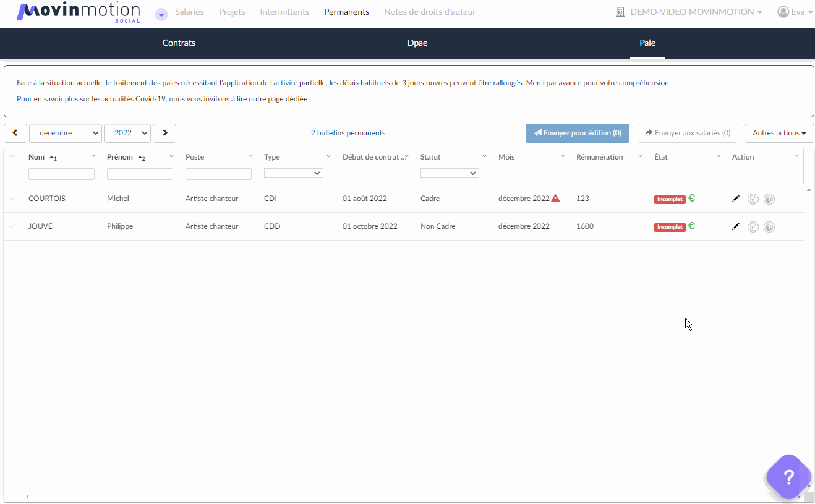This screenshot has width=815, height=504.
Task: Click the euro document icon in COURTOIS row
Action: [x=753, y=199]
